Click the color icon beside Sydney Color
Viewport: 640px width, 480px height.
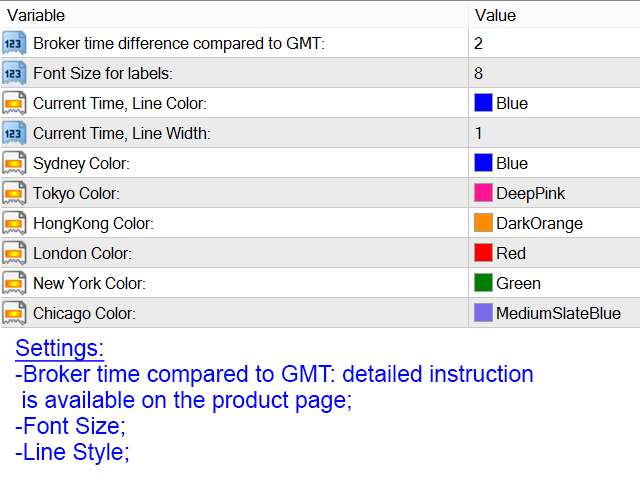click(14, 163)
